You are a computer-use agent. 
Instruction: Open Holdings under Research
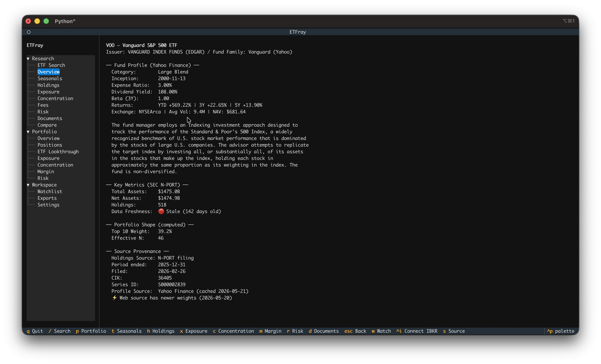[x=48, y=85]
